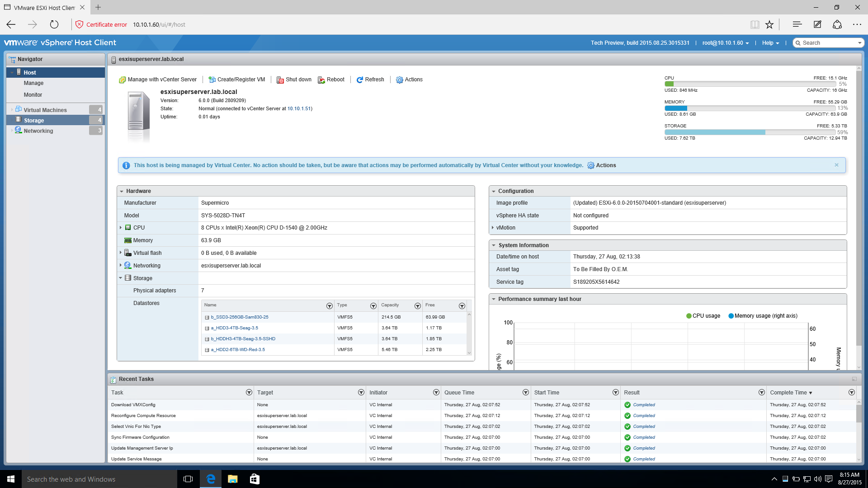Expand the CPU hardware row
The image size is (868, 488).
pyautogui.click(x=121, y=228)
